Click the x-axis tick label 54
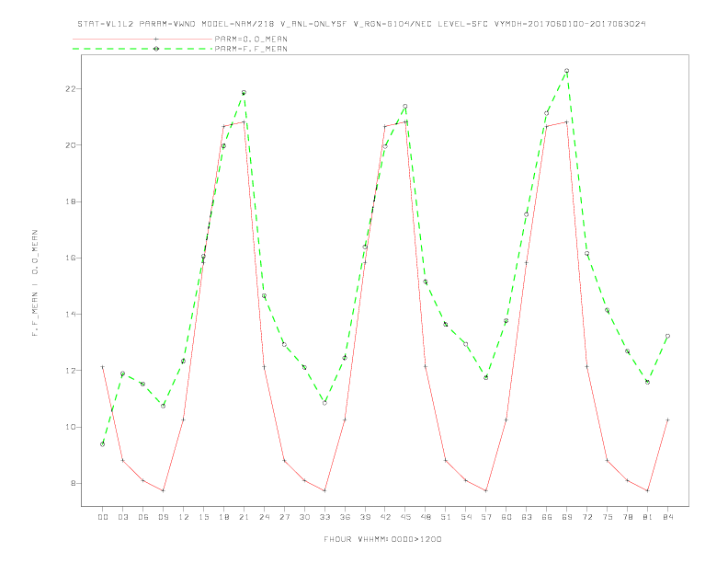 tap(466, 517)
